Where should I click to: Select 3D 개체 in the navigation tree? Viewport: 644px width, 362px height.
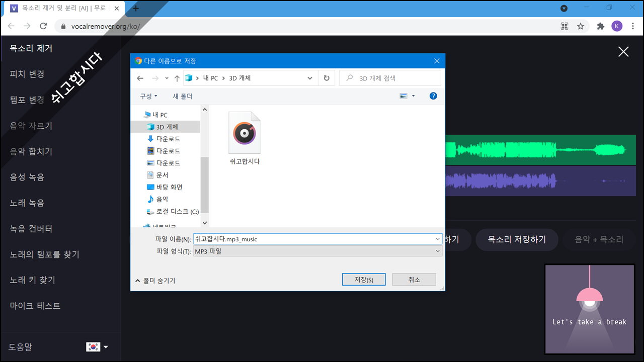[163, 127]
